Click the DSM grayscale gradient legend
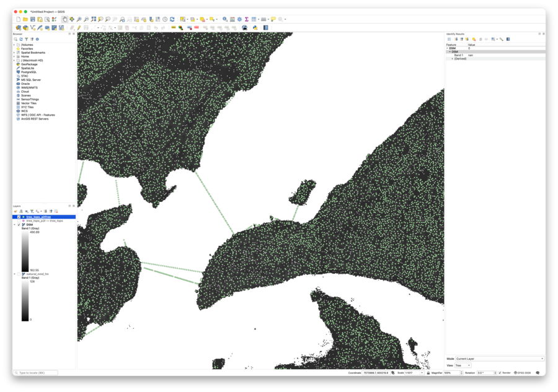This screenshot has height=392, width=558. (25, 251)
